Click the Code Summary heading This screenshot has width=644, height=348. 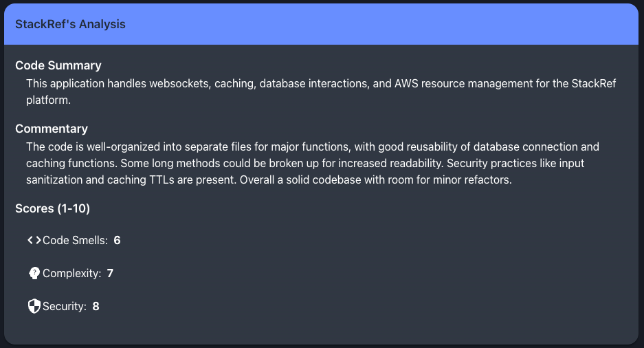pos(58,65)
